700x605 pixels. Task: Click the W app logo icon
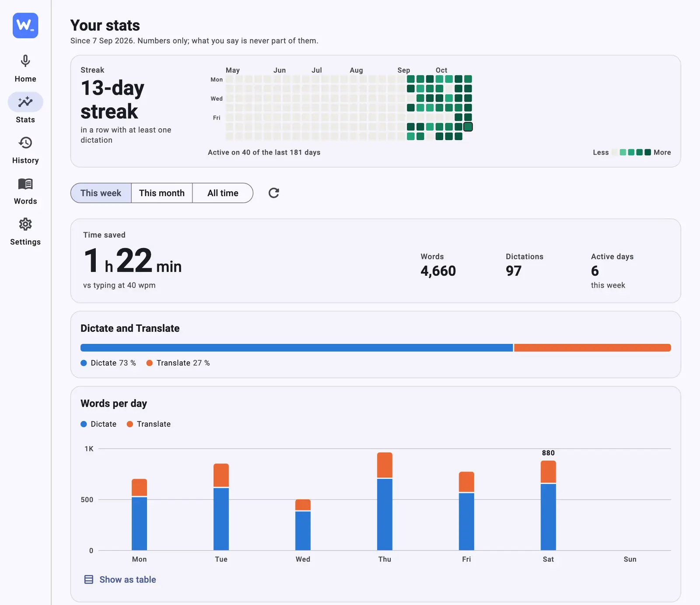click(x=25, y=25)
